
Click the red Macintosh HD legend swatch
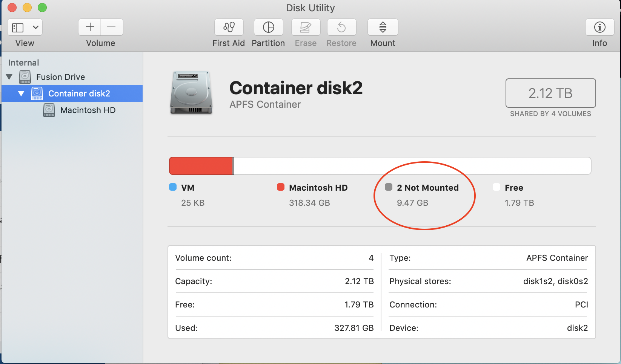pyautogui.click(x=281, y=187)
